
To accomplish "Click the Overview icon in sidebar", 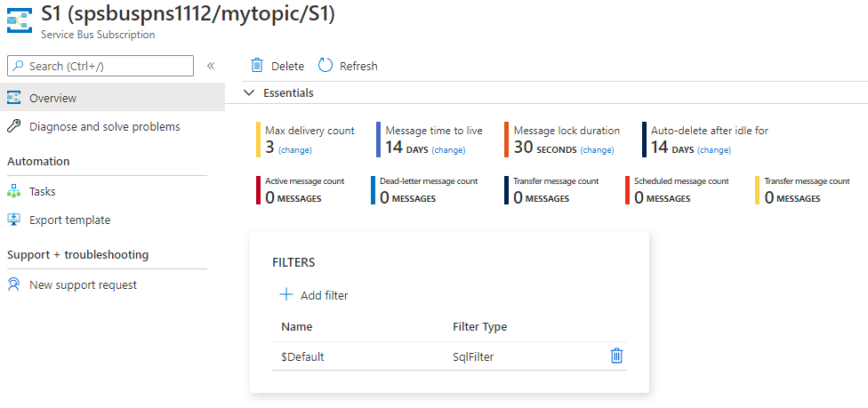I will pyautogui.click(x=13, y=98).
